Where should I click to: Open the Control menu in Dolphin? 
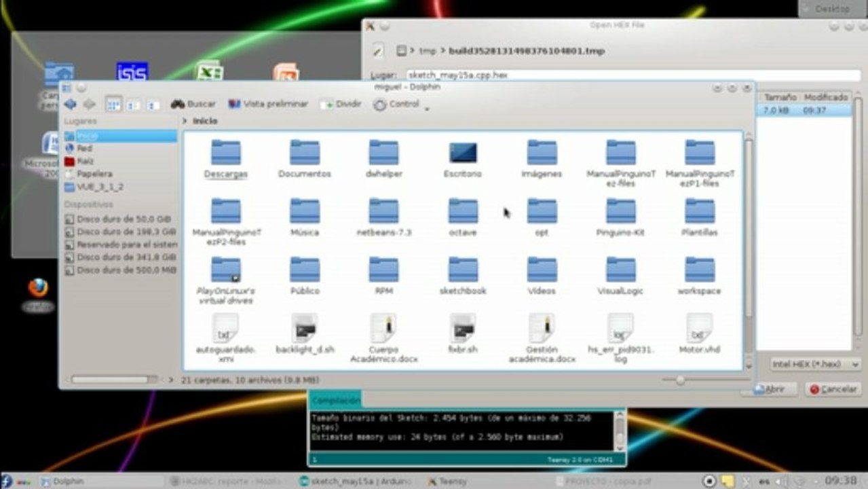(x=401, y=105)
